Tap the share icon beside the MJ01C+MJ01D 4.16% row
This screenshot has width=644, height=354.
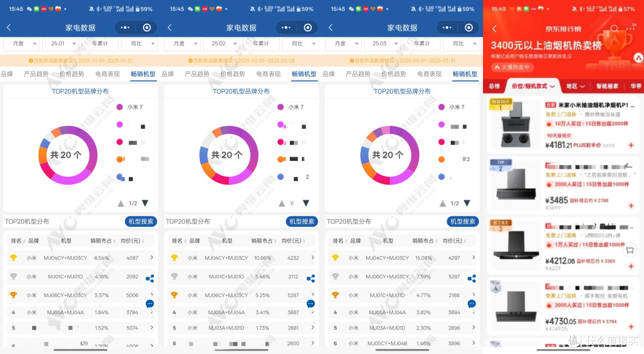click(150, 278)
